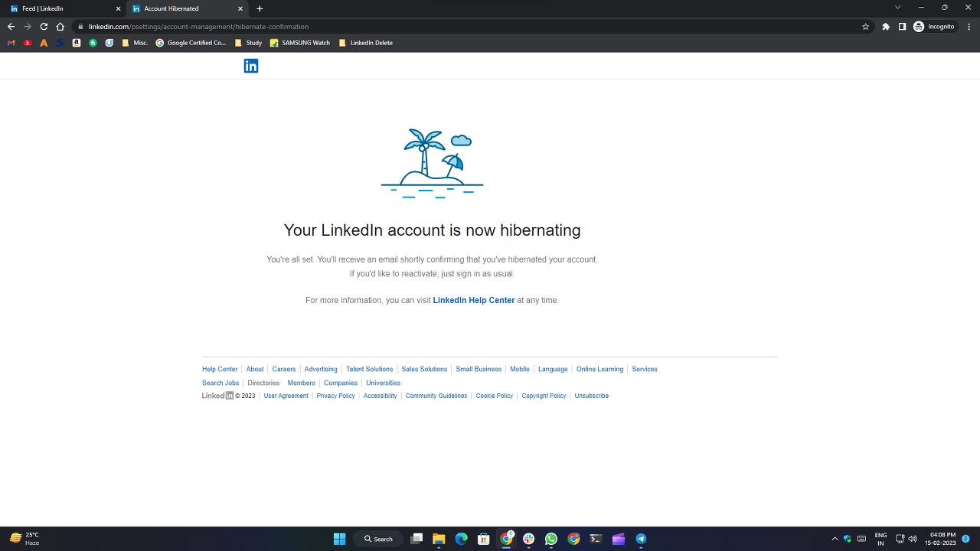
Task: Open the Members directory link
Action: (301, 383)
